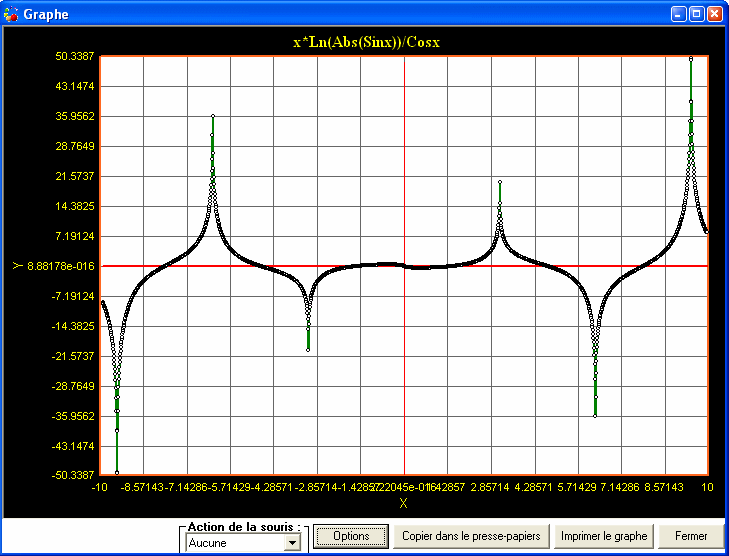729x556 pixels.
Task: Click the X axis value 8.57143
Action: [x=663, y=487]
